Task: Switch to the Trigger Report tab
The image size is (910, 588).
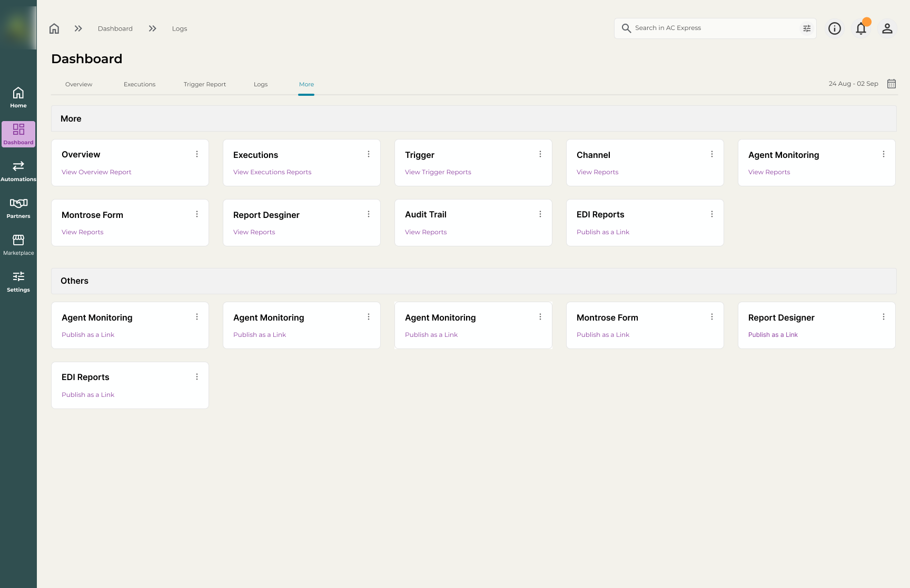Action: pos(205,84)
